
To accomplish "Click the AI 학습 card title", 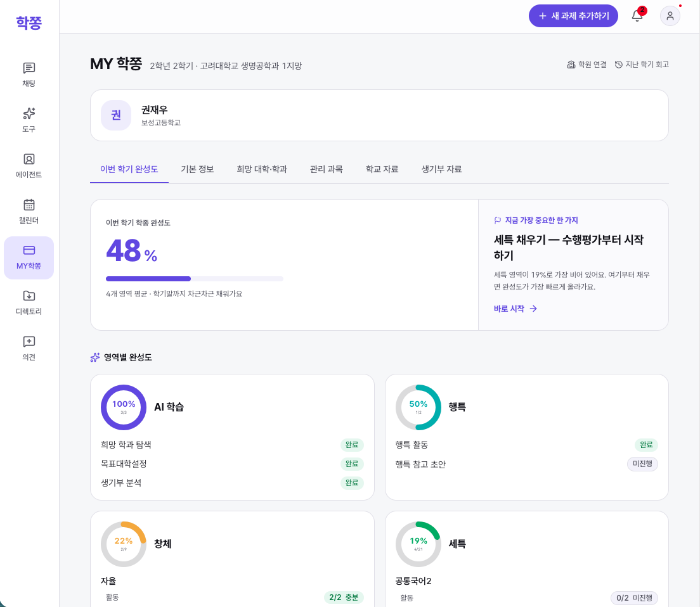I will pyautogui.click(x=169, y=407).
